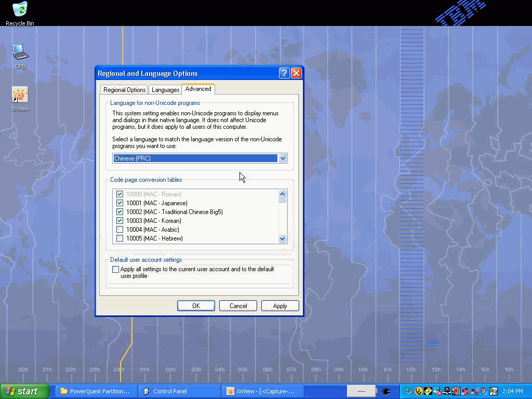The width and height of the screenshot is (532, 399).
Task: Enable the 10004 (MAC - Arabic) code page
Action: coord(120,230)
